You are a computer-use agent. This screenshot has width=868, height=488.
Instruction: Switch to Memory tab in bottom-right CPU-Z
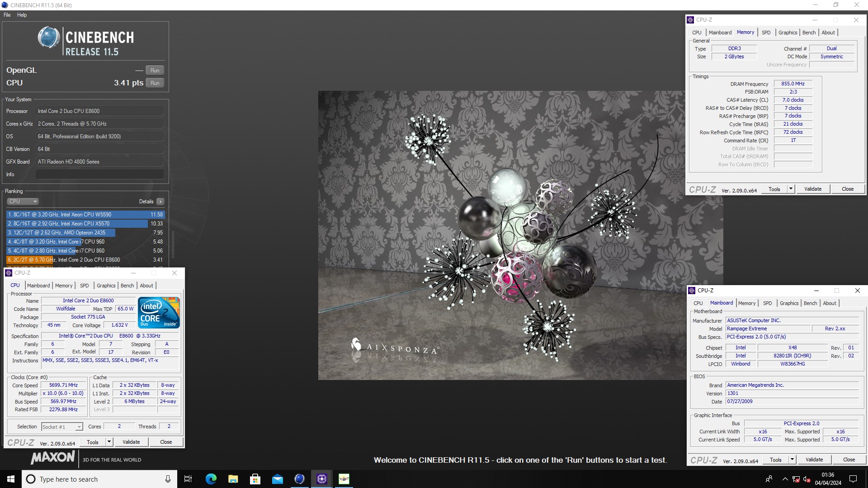click(747, 303)
